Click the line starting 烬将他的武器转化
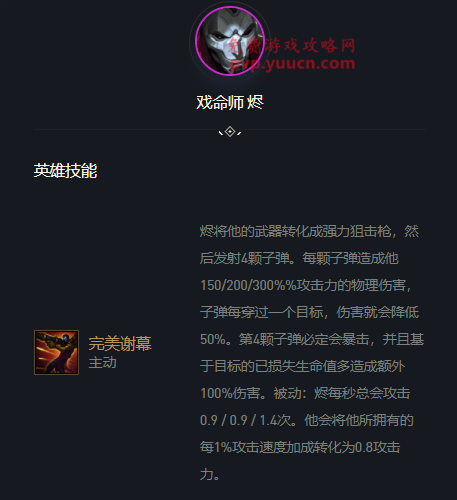 [x=309, y=231]
